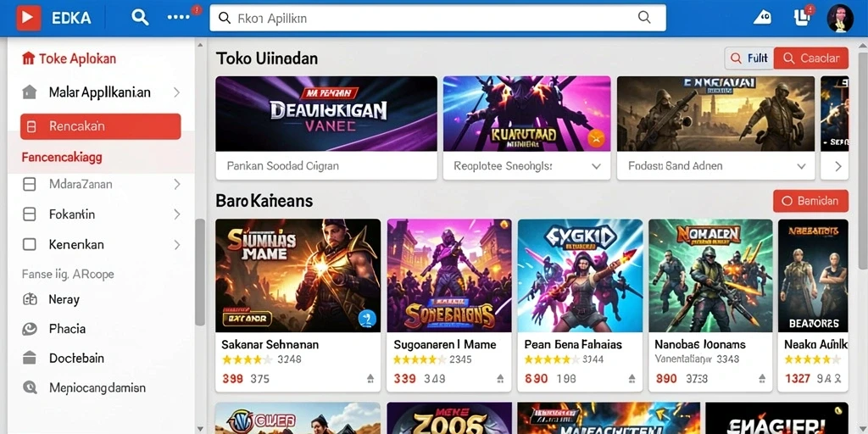Click the Fancencakiagg section label
The width and height of the screenshot is (868, 434).
pyautogui.click(x=61, y=157)
